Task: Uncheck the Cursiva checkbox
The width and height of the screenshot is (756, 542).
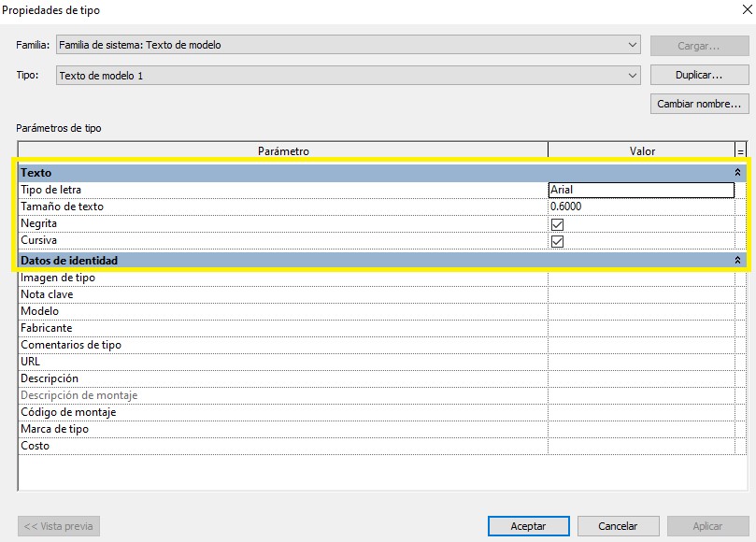Action: pyautogui.click(x=558, y=241)
